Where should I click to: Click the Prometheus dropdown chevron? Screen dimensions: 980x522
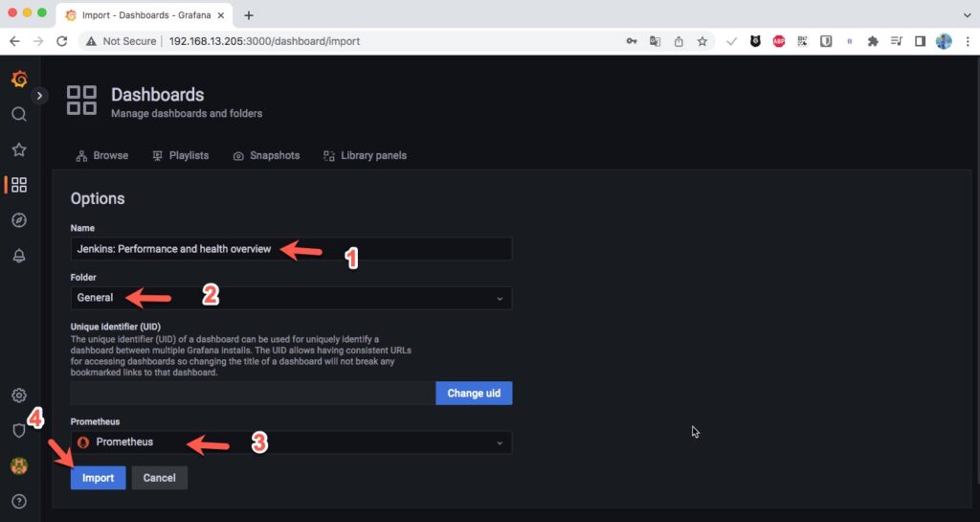(500, 443)
